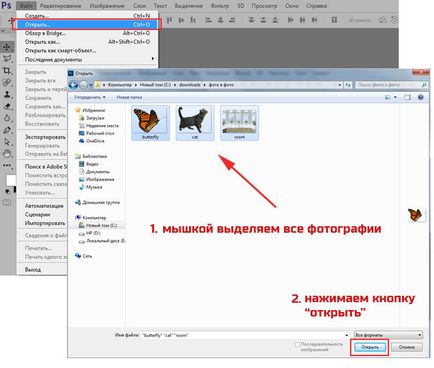Click the refresh icon next to address bar
This screenshot has width=434, height=368.
pyautogui.click(x=348, y=85)
